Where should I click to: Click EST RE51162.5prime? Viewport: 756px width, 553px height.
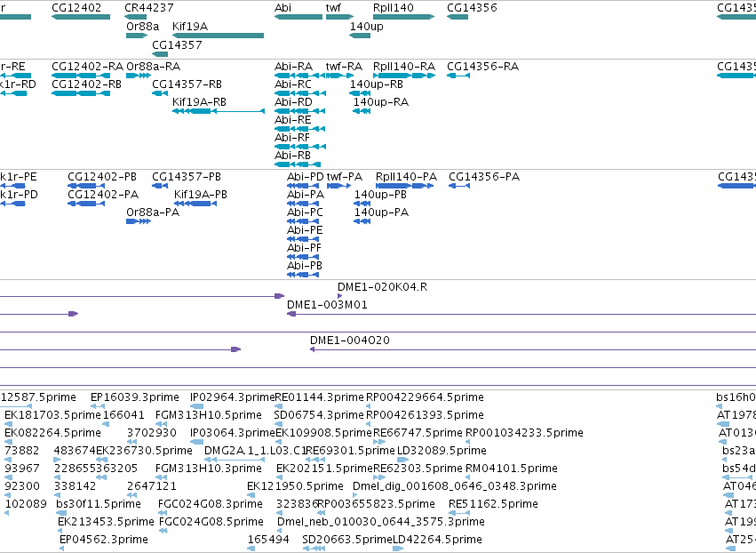(459, 513)
